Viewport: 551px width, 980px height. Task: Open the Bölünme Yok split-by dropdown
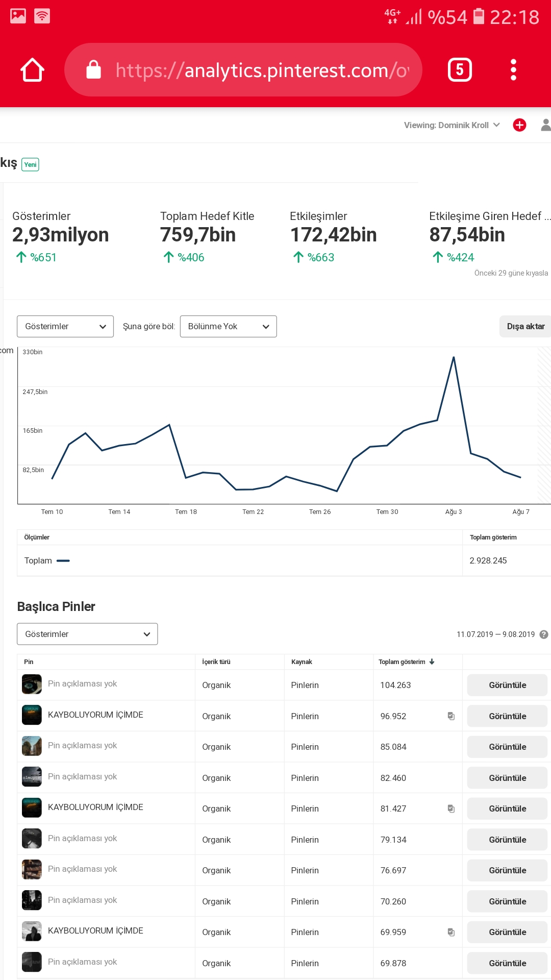point(229,326)
